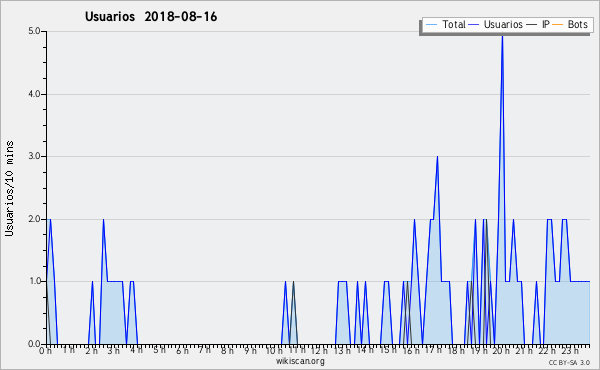
Task: Click the orange Bots line swatch
Action: pos(558,25)
